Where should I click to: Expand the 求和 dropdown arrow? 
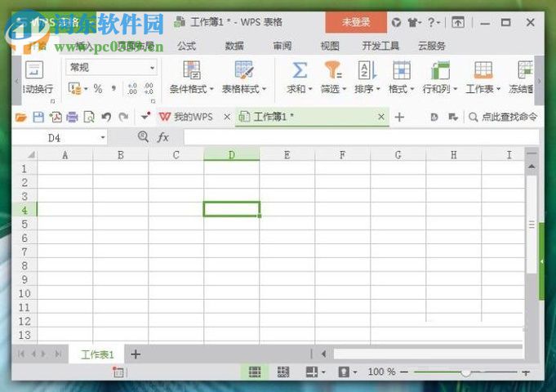(310, 89)
